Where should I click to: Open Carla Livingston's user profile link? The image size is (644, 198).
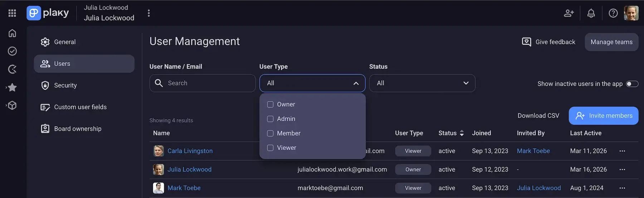190,151
